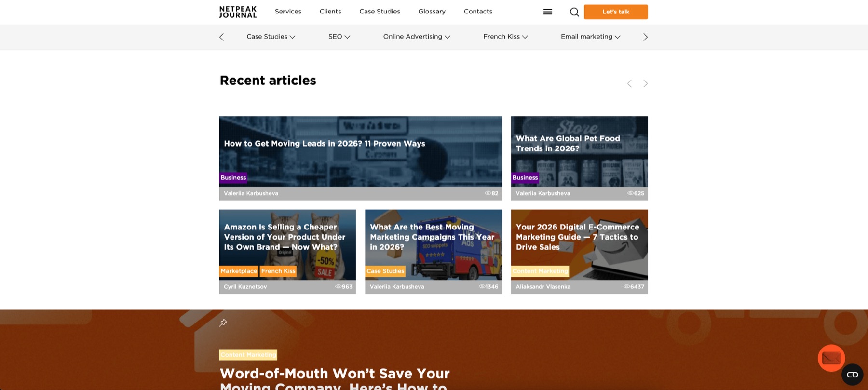The image size is (868, 390).
Task: Click the French Kiss tag on the Amazon card
Action: [278, 271]
